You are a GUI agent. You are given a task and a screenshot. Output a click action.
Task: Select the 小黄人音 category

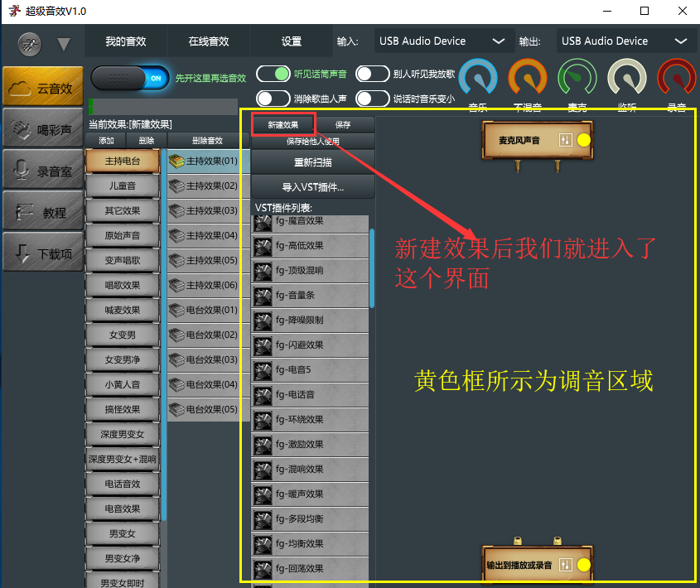(123, 384)
